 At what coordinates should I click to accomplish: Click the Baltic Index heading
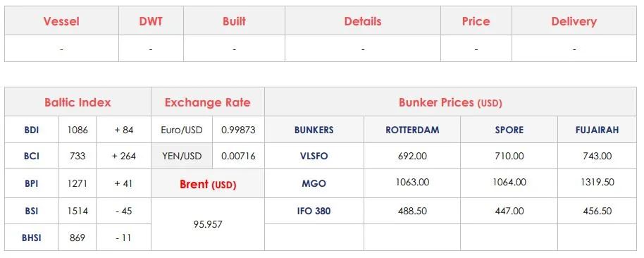point(78,102)
